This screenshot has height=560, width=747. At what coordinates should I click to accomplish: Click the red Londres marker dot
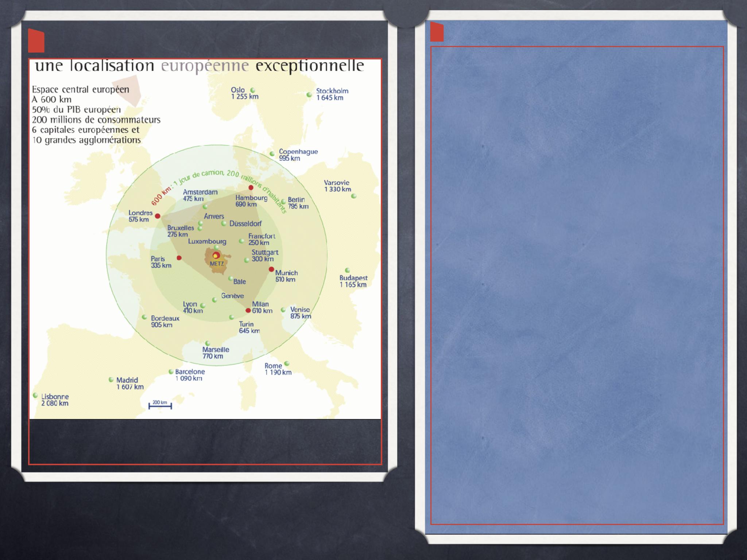(x=158, y=216)
